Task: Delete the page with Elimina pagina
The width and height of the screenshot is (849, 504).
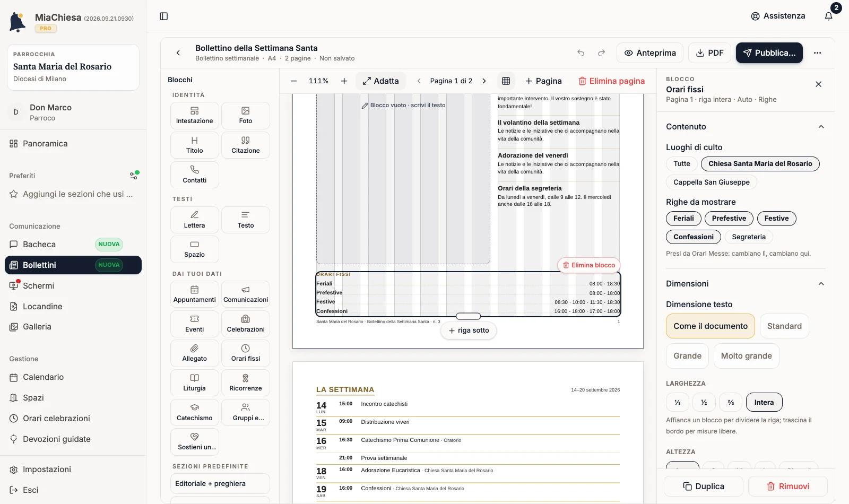Action: coord(611,81)
